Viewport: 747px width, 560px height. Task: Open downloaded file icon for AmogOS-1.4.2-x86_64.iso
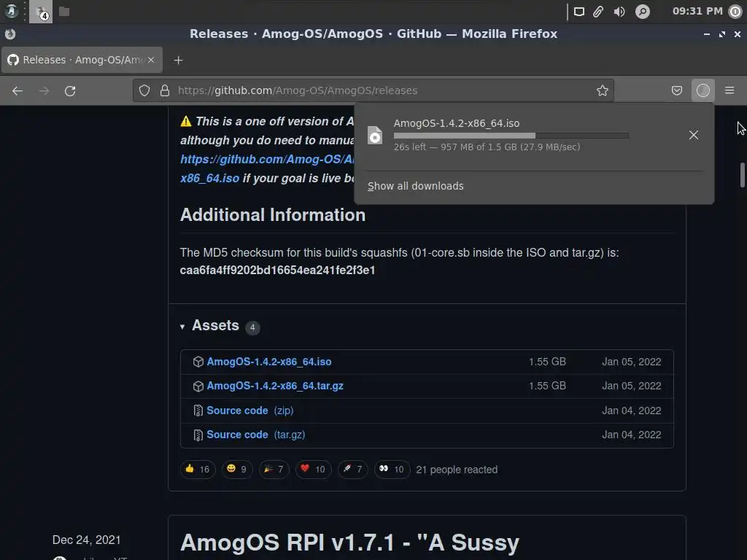point(375,135)
